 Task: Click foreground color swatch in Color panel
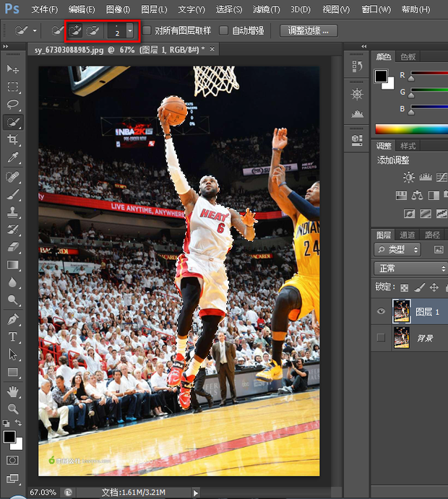[x=381, y=76]
